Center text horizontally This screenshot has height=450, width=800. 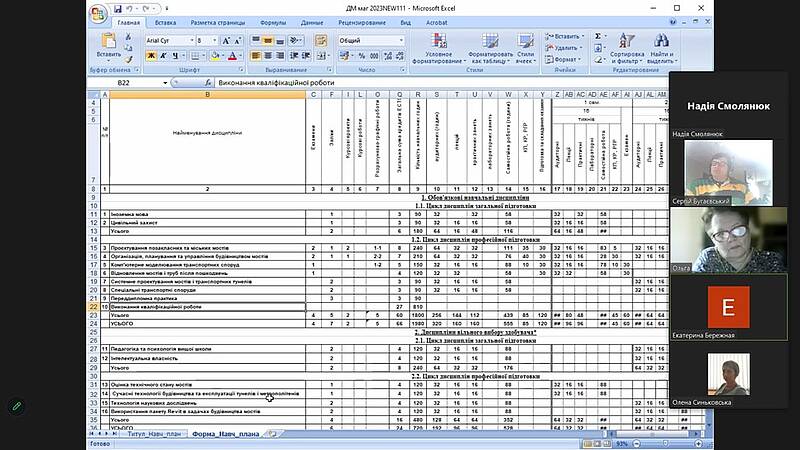click(x=268, y=56)
